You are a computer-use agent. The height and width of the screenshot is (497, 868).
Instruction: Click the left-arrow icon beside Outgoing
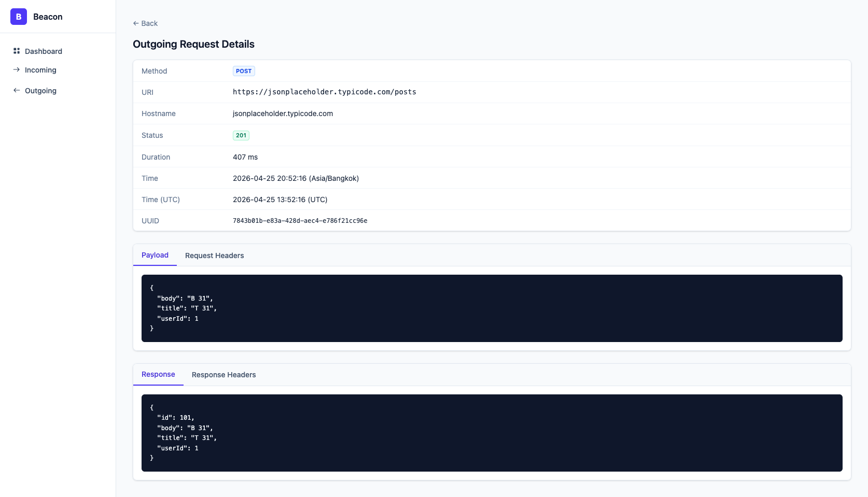(x=17, y=90)
